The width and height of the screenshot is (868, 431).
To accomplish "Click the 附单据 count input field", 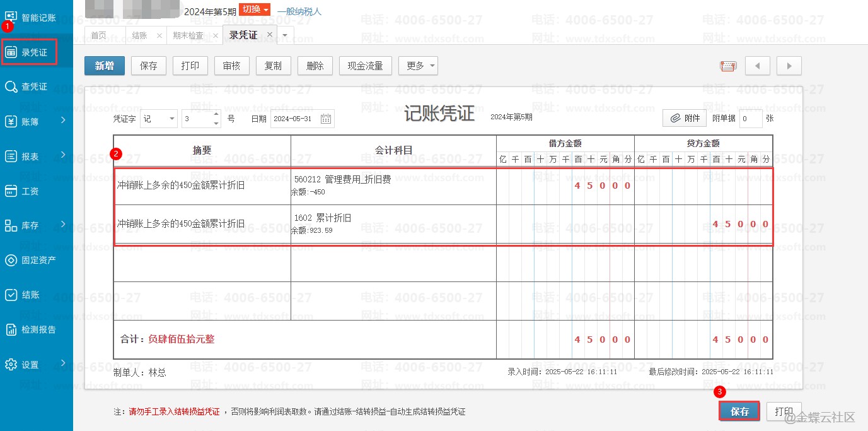I will point(749,119).
